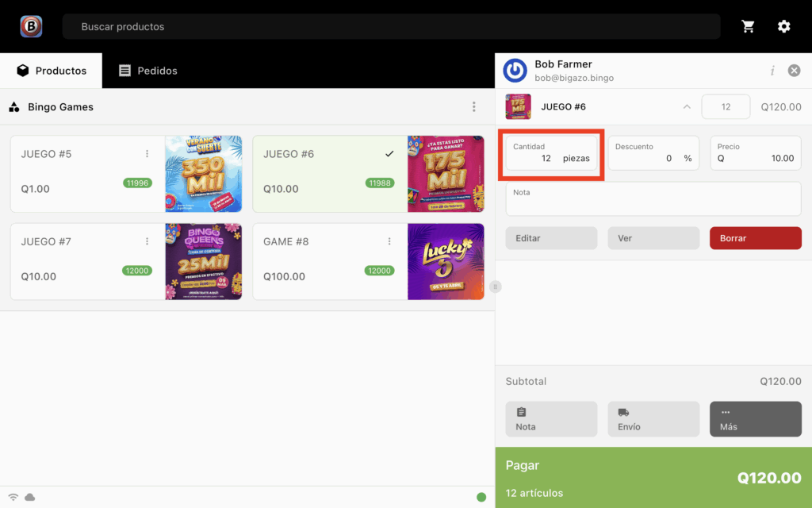Image resolution: width=812 pixels, height=508 pixels.
Task: Show customer info via the i icon
Action: point(772,71)
